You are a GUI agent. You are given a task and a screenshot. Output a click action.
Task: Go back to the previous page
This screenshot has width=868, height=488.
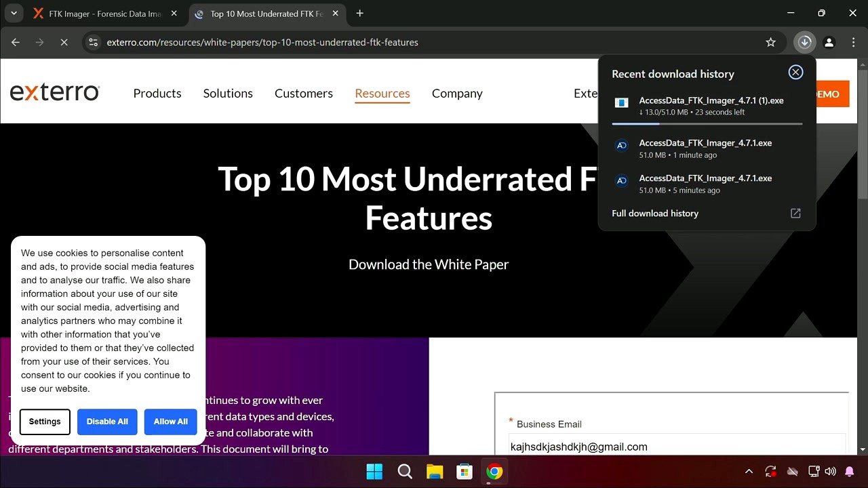[x=16, y=42]
